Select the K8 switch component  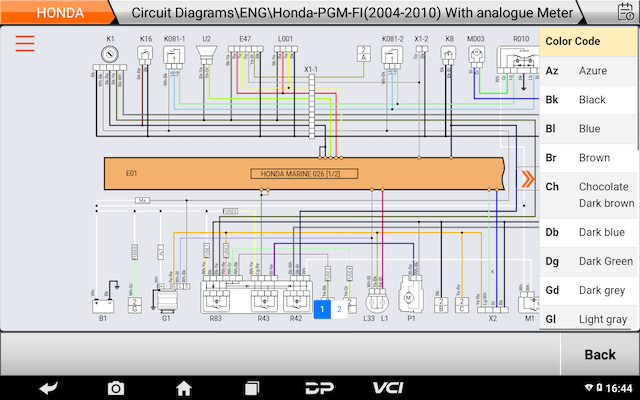[448, 55]
